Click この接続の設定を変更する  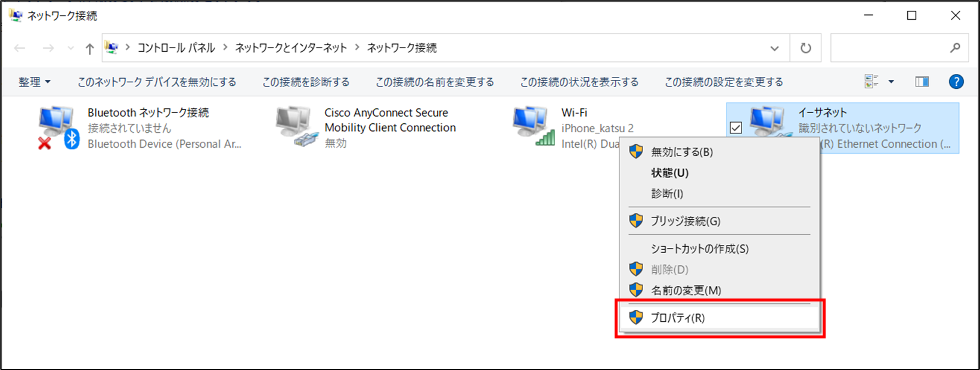[x=724, y=82]
